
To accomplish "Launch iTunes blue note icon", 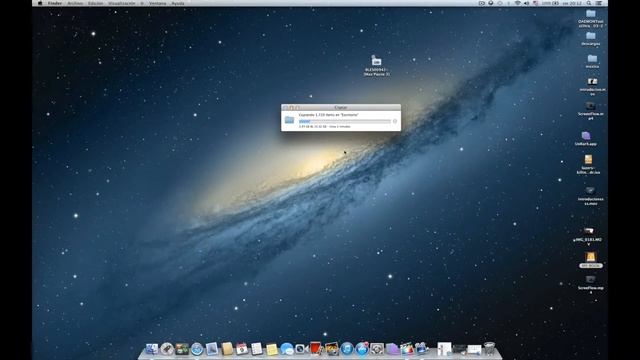I will [x=347, y=349].
